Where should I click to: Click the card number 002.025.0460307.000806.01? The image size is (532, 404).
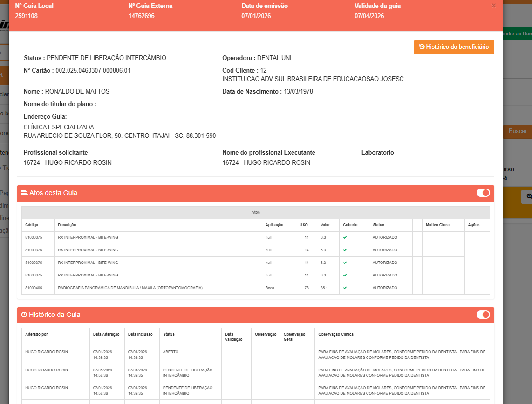(x=93, y=71)
